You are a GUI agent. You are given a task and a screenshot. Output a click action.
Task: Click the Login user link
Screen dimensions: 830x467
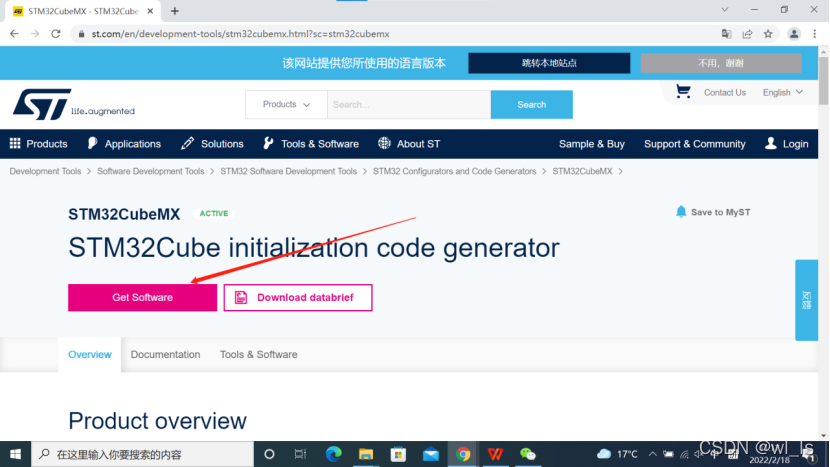[x=787, y=143]
